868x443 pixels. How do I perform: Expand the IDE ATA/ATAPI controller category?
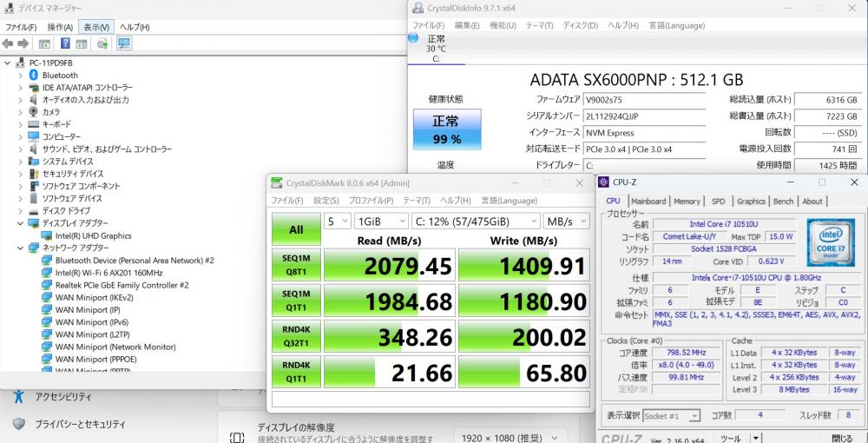(x=20, y=88)
